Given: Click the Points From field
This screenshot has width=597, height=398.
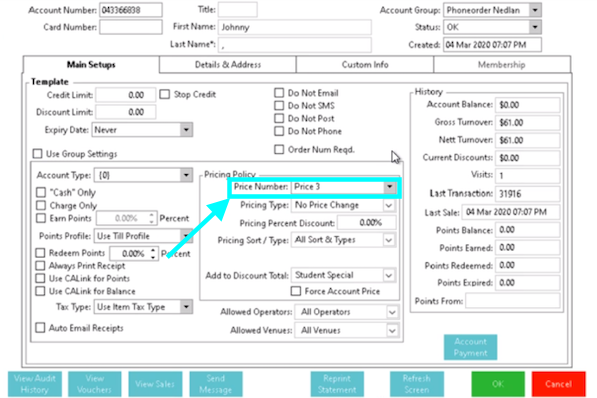Looking at the screenshot, I should pyautogui.click(x=512, y=301).
